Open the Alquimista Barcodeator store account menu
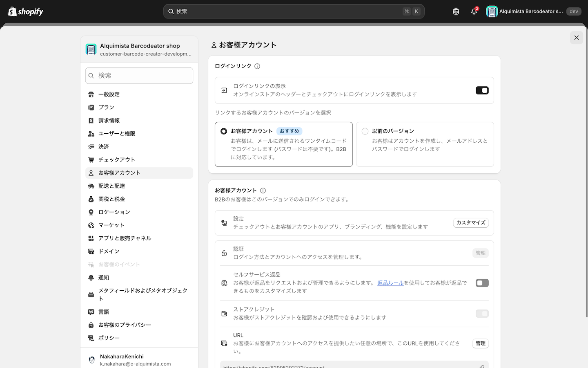The width and height of the screenshot is (588, 368). tap(531, 11)
